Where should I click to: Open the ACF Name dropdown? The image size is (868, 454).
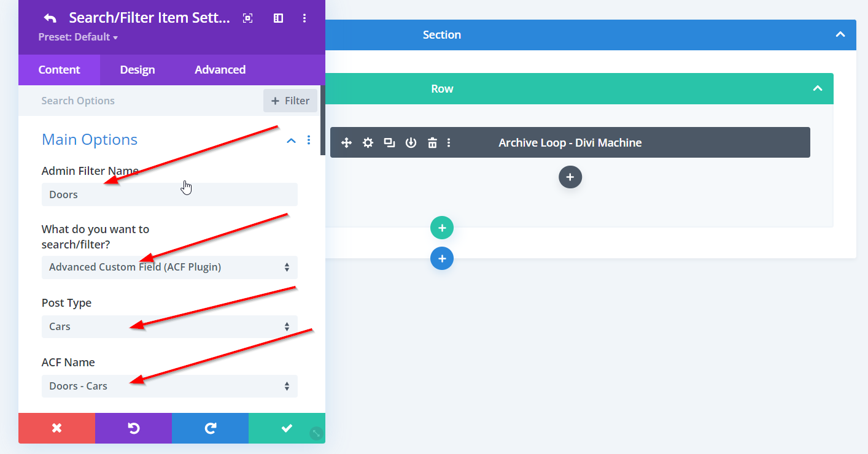(x=169, y=386)
